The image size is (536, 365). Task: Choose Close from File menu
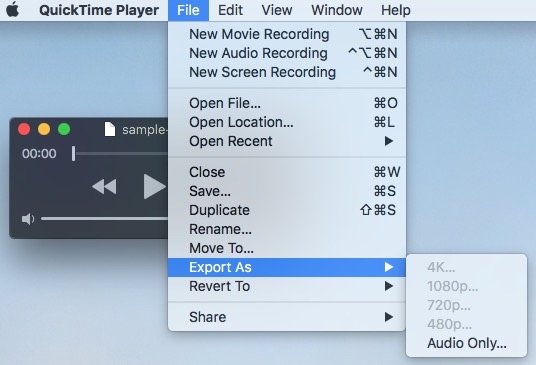pos(287,172)
